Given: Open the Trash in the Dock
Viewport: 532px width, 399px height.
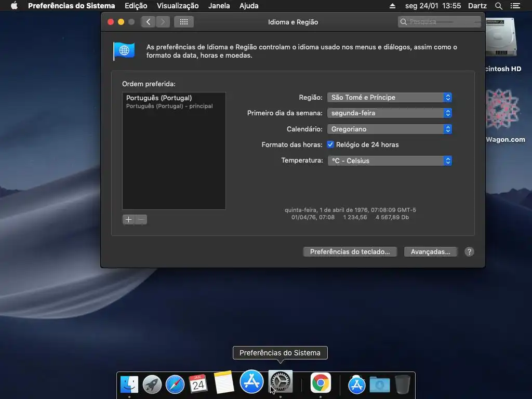Looking at the screenshot, I should pyautogui.click(x=403, y=384).
